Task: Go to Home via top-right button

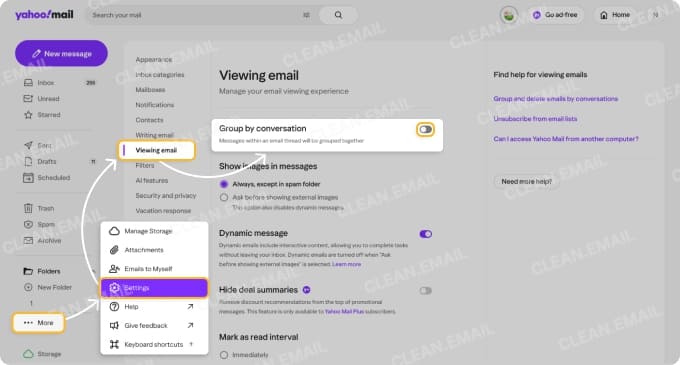Action: click(615, 15)
